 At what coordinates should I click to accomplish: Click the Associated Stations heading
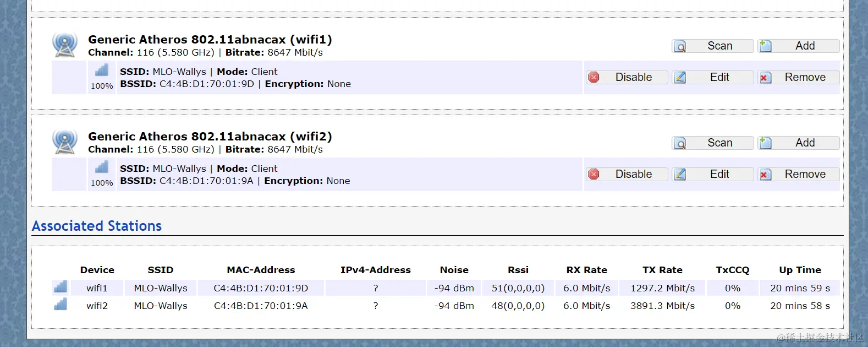[97, 226]
